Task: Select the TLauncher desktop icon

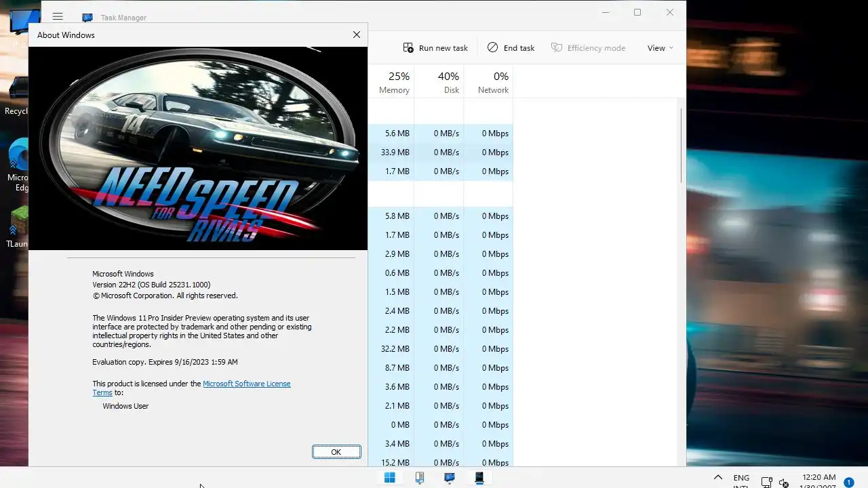Action: tap(18, 227)
